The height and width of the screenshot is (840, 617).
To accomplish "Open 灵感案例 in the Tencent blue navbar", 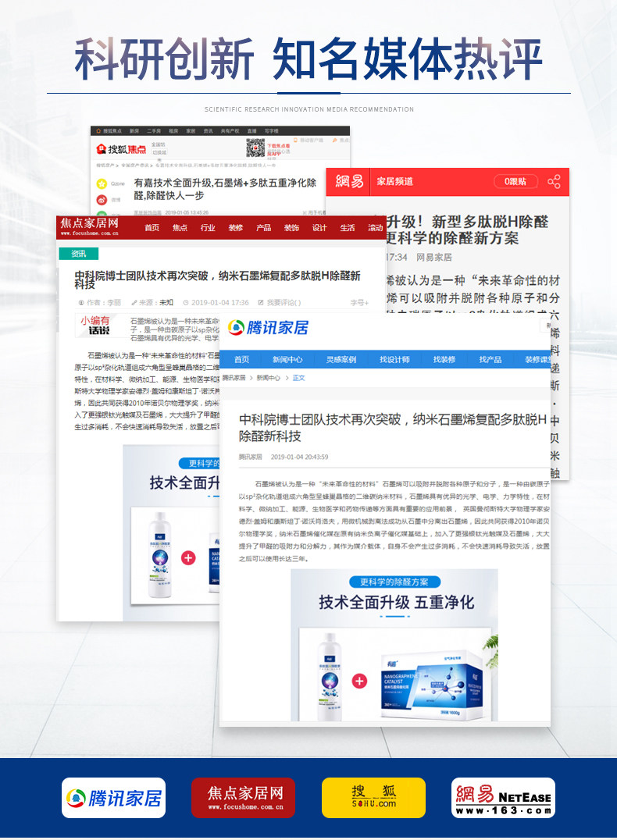I will (x=341, y=359).
